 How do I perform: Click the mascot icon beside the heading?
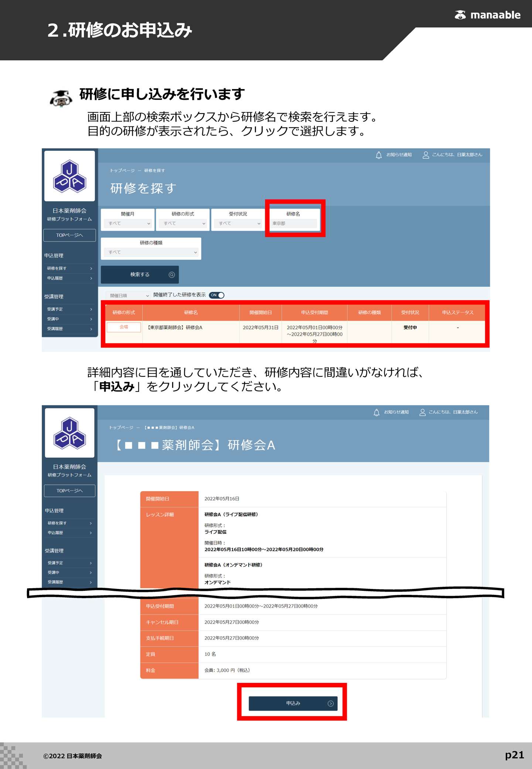coord(61,98)
